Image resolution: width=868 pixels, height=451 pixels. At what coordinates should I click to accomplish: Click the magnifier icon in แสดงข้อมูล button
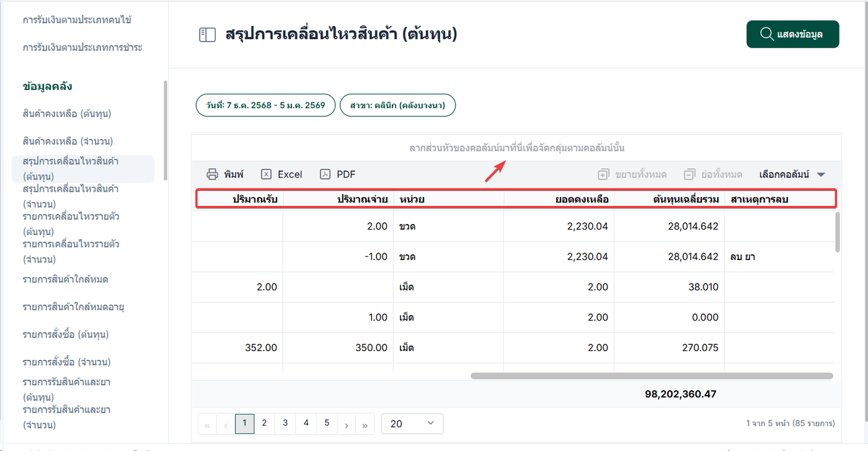[x=766, y=34]
